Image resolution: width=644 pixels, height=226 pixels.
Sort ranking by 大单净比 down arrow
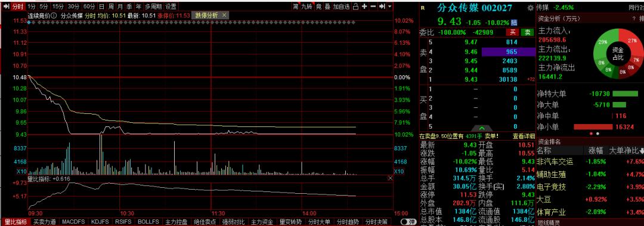click(641, 151)
